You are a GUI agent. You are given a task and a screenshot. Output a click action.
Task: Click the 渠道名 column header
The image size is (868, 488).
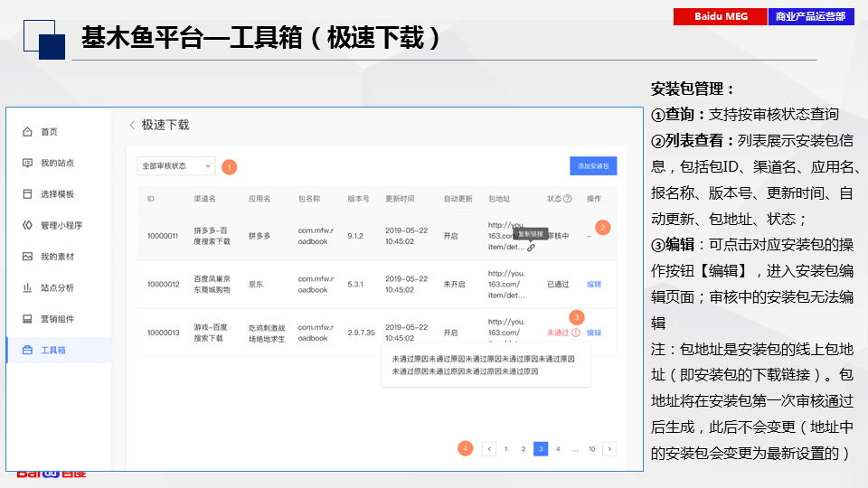[205, 199]
